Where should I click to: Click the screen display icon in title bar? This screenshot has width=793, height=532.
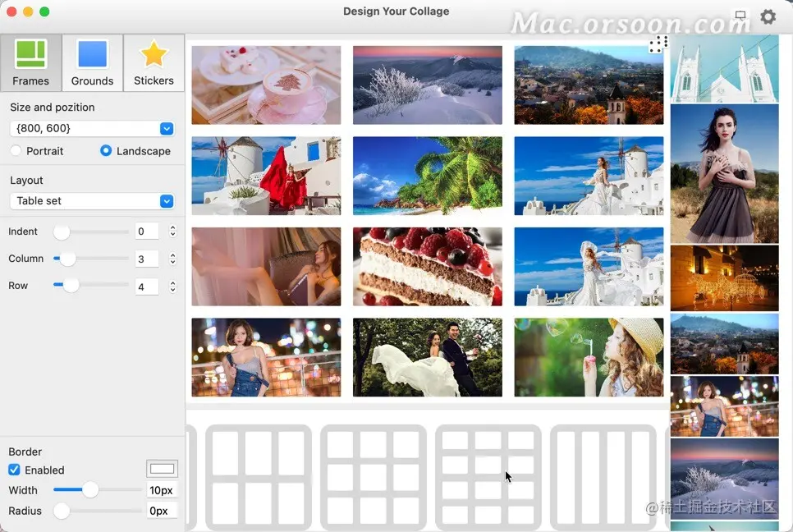coord(740,15)
